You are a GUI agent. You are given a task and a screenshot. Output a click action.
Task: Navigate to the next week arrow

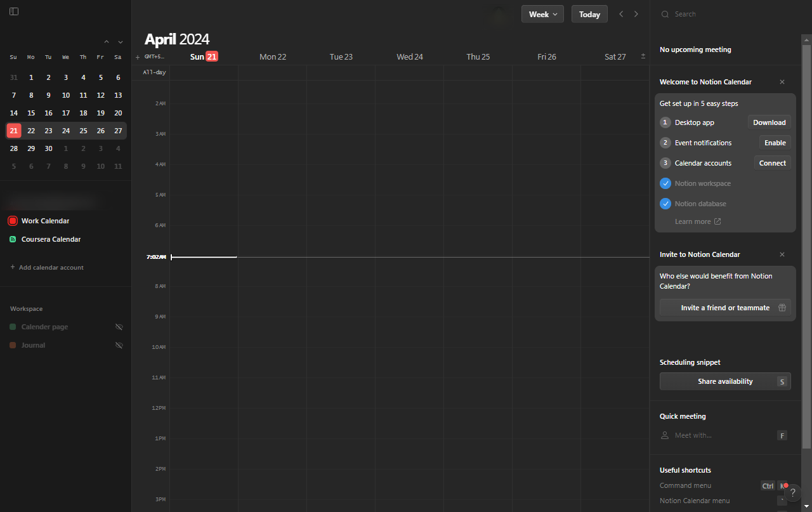pos(636,14)
